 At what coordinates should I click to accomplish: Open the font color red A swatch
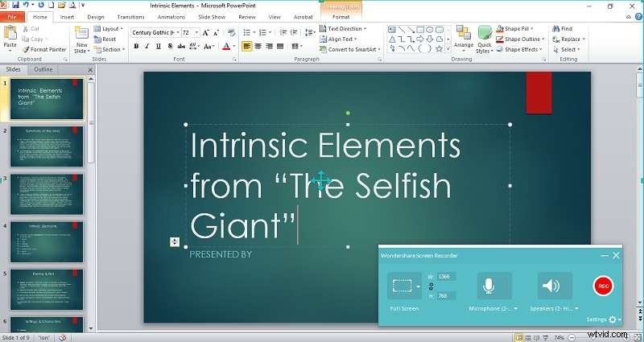(226, 47)
